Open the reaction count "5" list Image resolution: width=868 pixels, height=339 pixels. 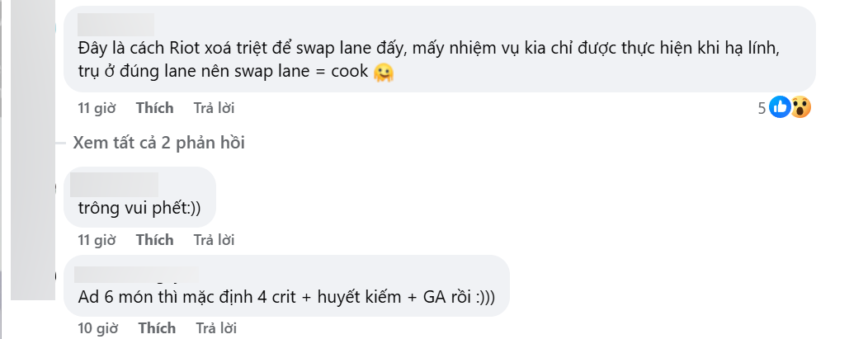point(762,108)
